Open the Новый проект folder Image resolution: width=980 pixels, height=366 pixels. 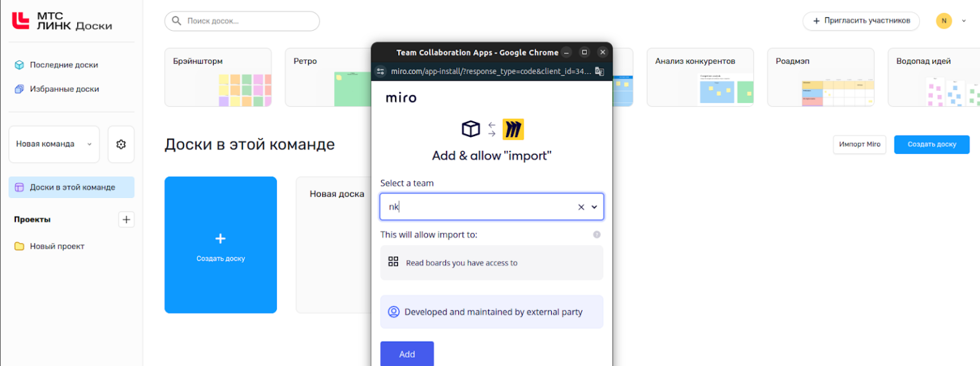point(57,247)
